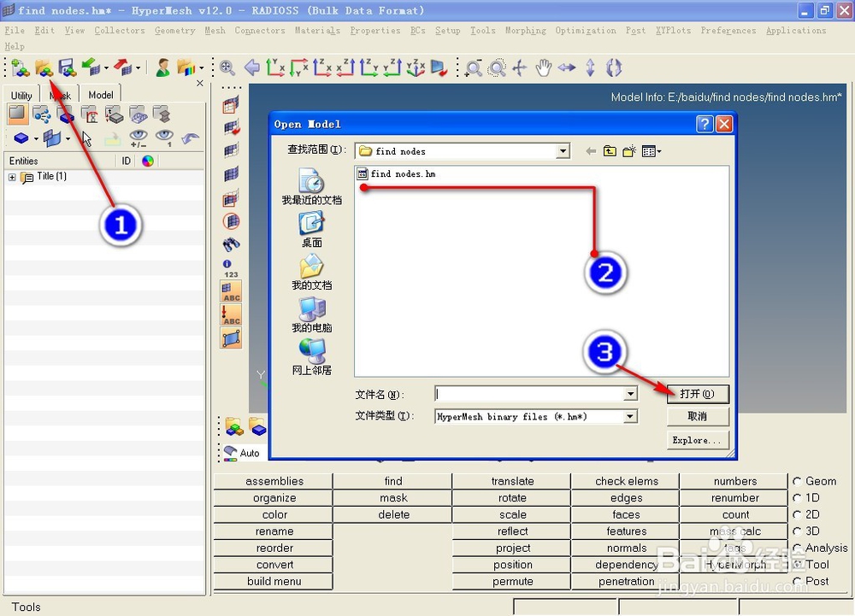Click the dialog back arrow icon
Screen dimensions: 855x616
coord(591,151)
